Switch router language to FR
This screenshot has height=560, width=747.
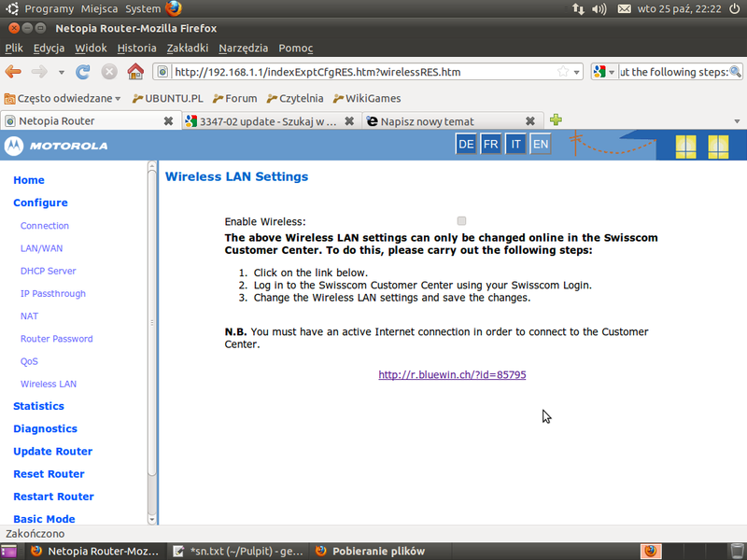pyautogui.click(x=491, y=145)
